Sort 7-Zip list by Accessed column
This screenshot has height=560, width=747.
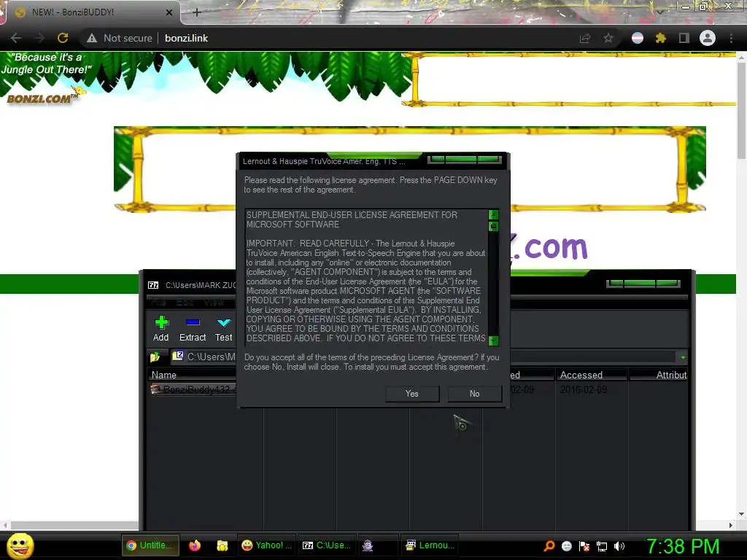[x=591, y=375]
